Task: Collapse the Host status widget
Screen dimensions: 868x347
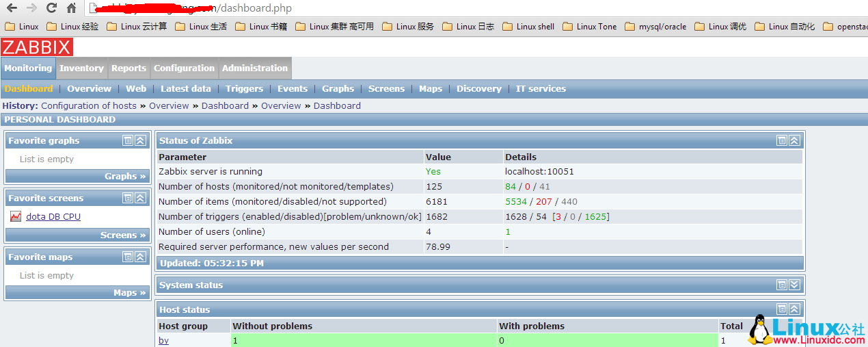Action: click(x=794, y=309)
